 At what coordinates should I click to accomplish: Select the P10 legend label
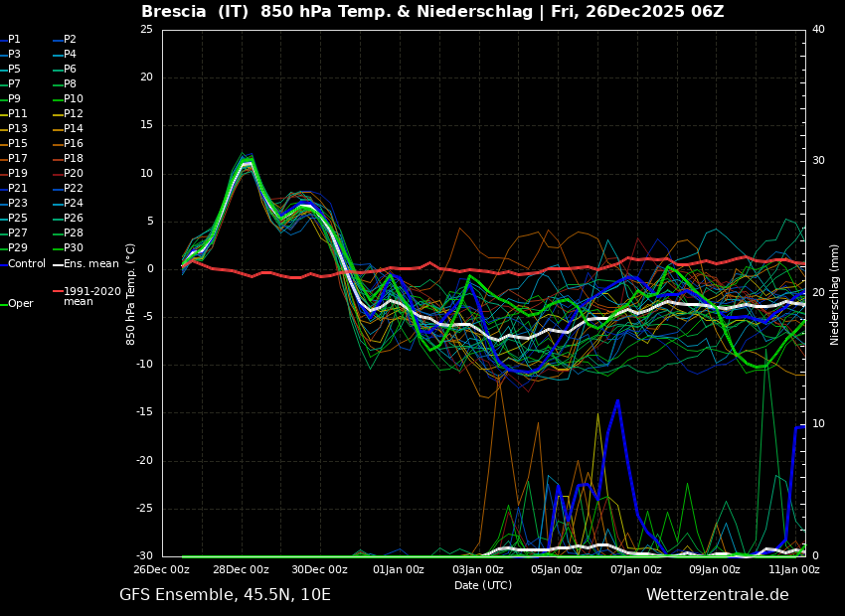click(x=73, y=99)
